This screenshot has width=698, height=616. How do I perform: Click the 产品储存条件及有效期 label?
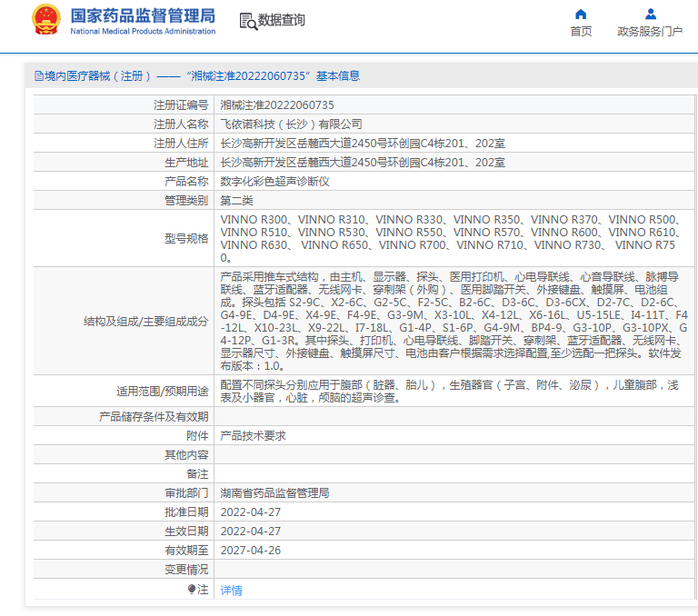(154, 417)
